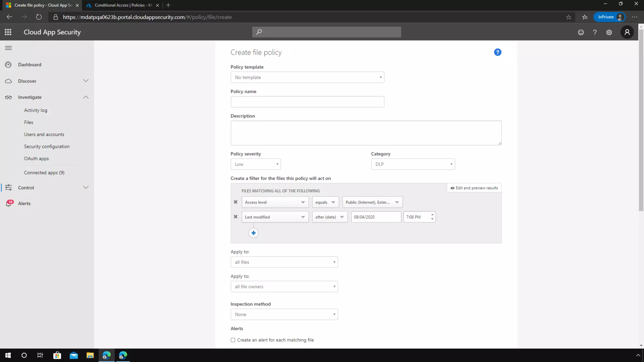Remove the Last modified filter row
The image size is (644, 362).
click(236, 217)
